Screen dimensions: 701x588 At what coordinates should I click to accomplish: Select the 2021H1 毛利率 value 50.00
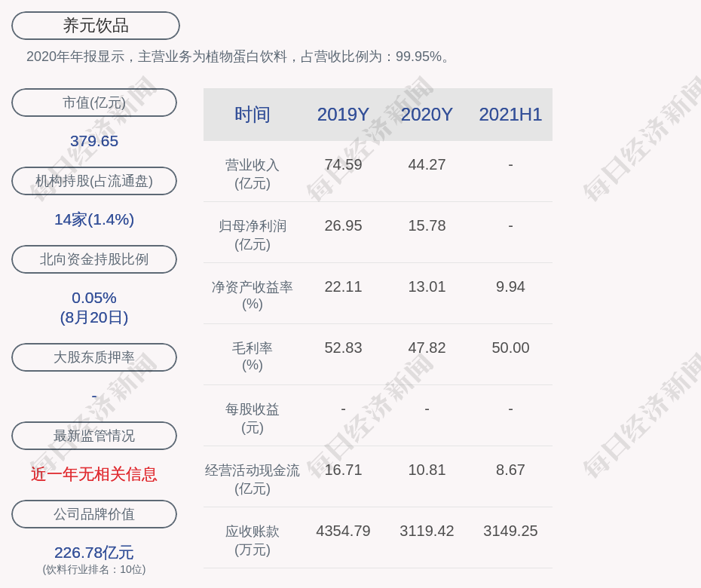click(510, 348)
